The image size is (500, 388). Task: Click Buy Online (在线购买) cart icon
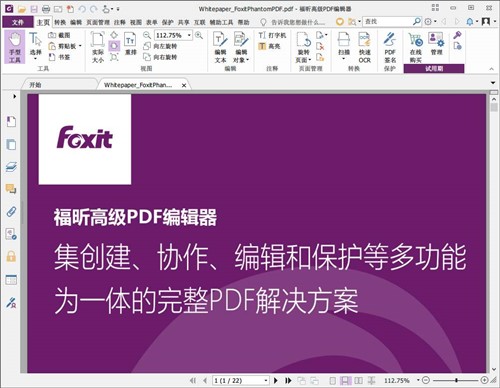416,40
